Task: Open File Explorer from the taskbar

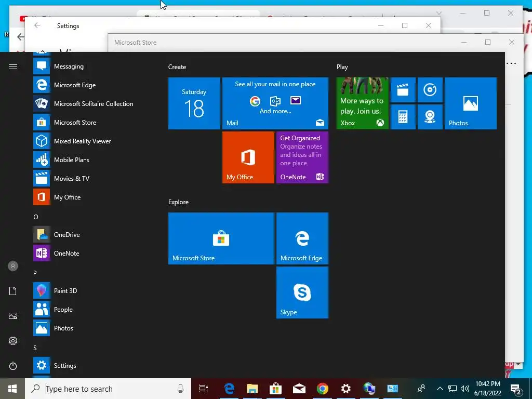Action: [252, 389]
